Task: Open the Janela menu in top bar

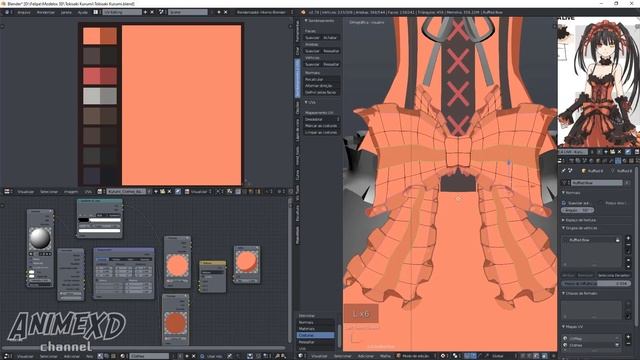Action: (66, 12)
